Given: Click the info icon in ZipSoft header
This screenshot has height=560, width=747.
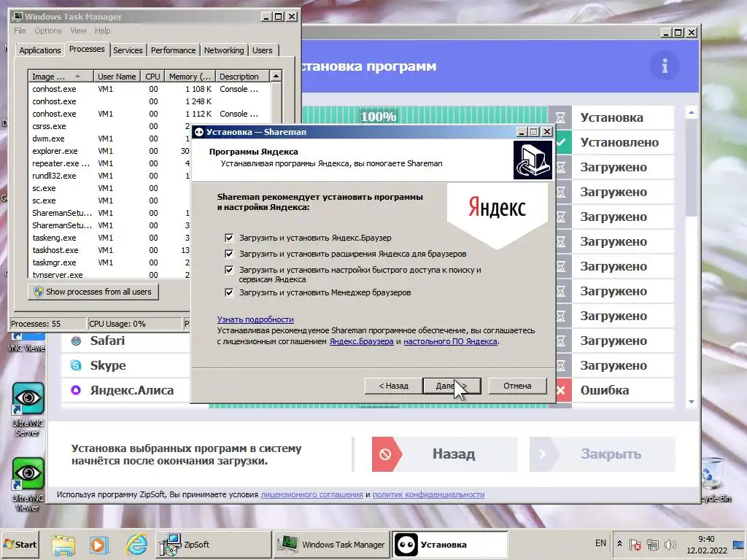Looking at the screenshot, I should pos(665,66).
